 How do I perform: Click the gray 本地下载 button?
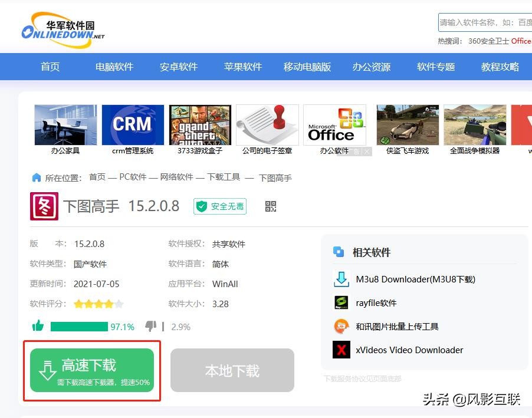pos(232,370)
